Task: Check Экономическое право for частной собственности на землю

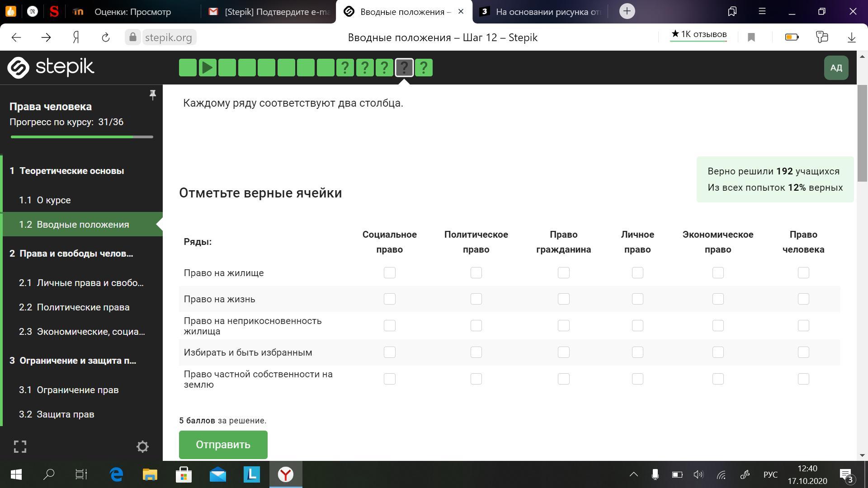Action: (x=718, y=379)
